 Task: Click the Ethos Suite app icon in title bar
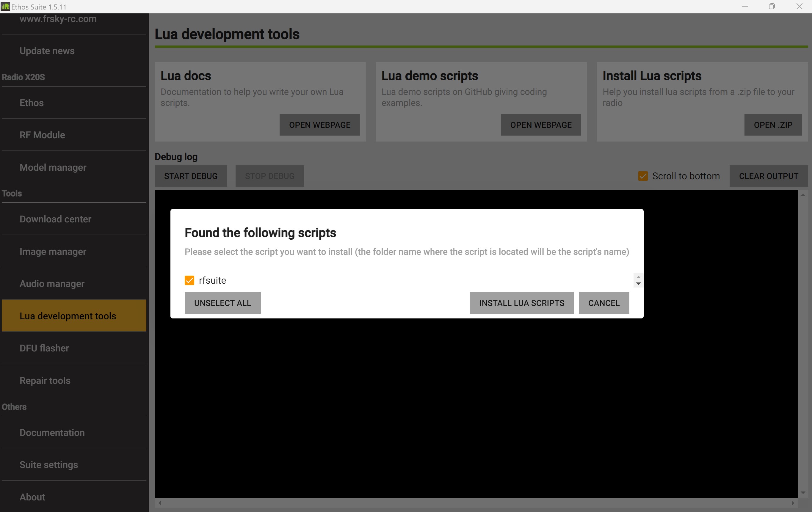click(5, 7)
